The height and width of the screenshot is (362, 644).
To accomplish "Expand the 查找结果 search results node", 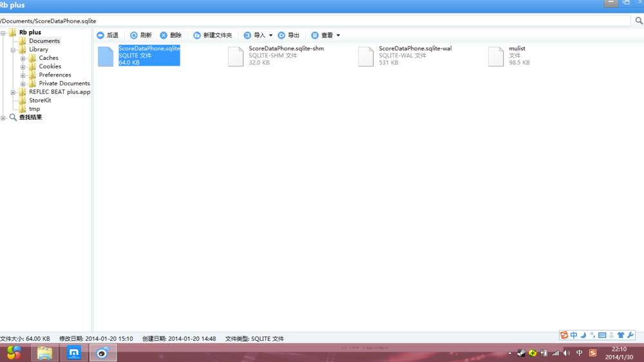I will pos(3,118).
